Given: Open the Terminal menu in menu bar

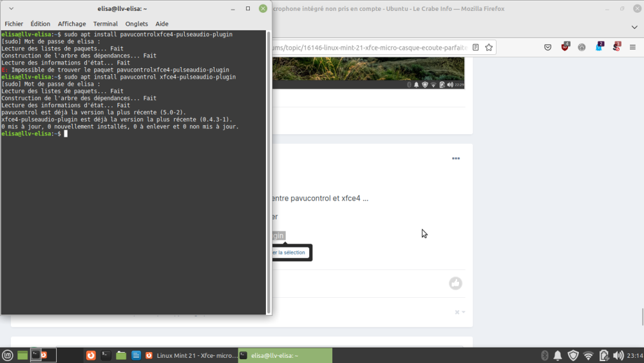Looking at the screenshot, I should [x=105, y=24].
